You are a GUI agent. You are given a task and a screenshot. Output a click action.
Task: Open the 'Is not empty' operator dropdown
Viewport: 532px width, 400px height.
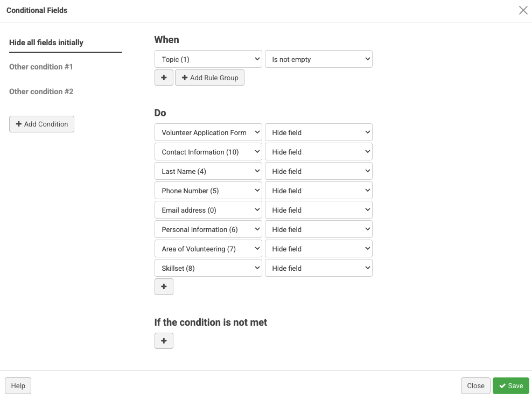318,59
